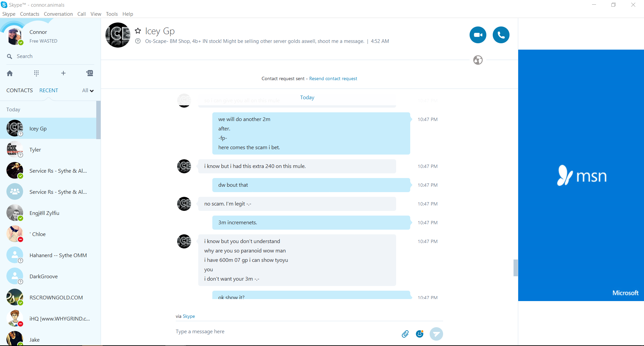This screenshot has width=644, height=346.
Task: Click the message input field
Action: point(285,332)
